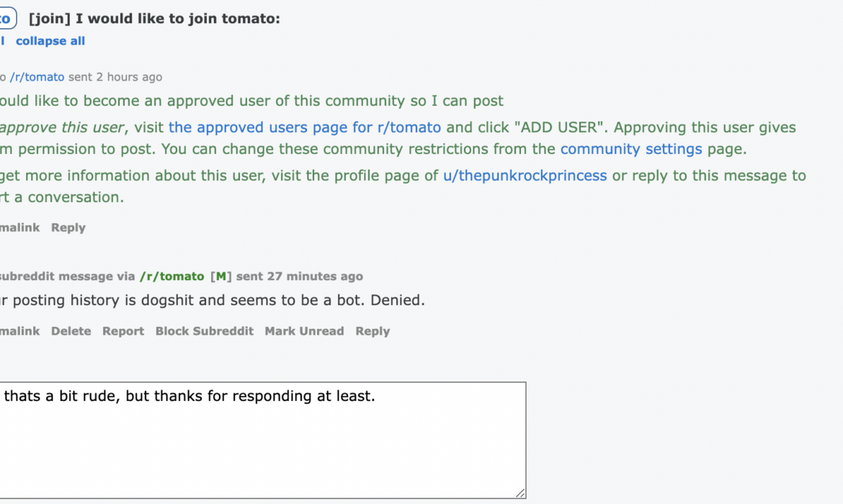Collapse all messages in the thread
This screenshot has height=504, width=843.
pos(50,41)
